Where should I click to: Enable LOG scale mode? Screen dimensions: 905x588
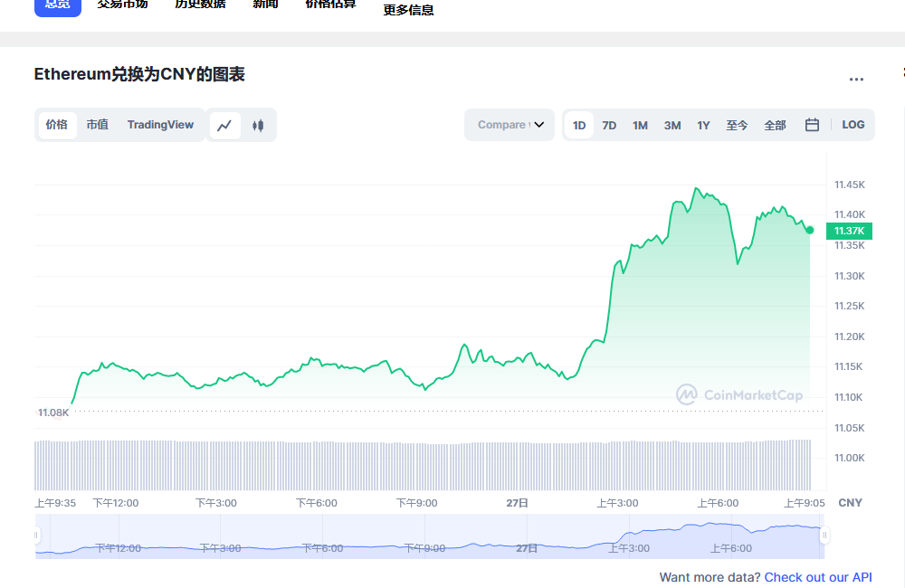[x=853, y=125]
